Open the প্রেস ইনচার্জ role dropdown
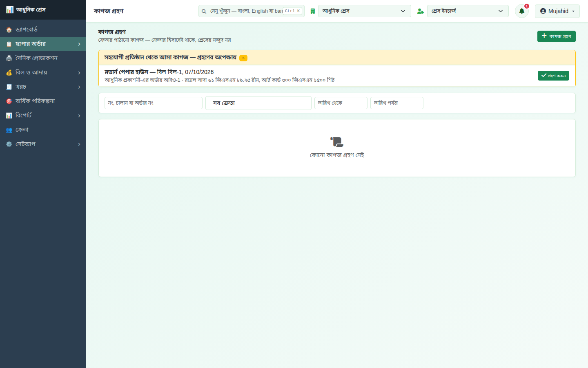588x368 pixels. pos(468,11)
